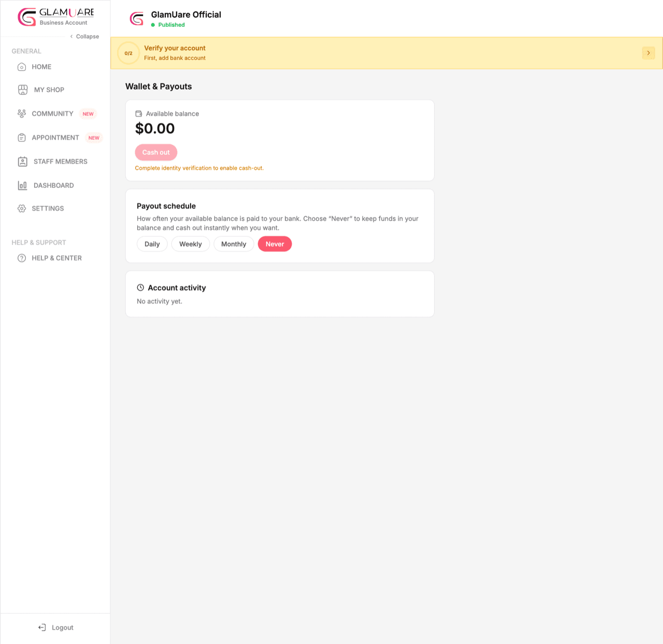663x644 pixels.
Task: Navigate to STAFF MEMBERS
Action: tap(61, 162)
